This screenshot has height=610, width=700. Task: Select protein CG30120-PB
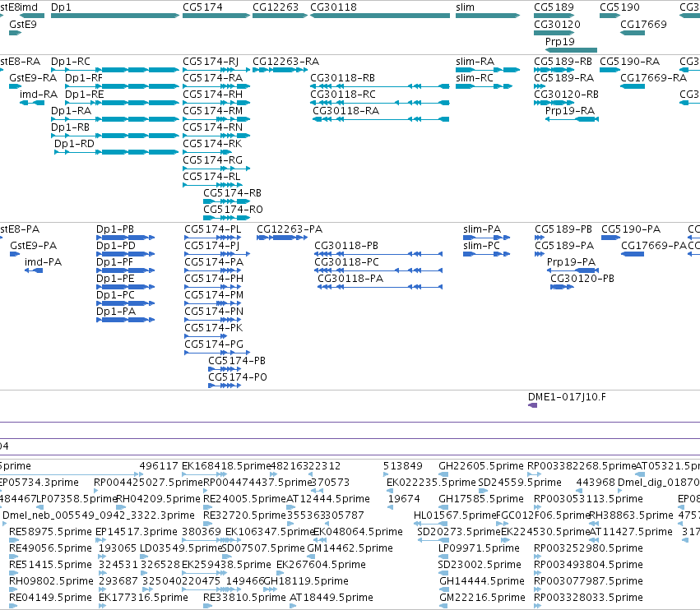pyautogui.click(x=562, y=287)
